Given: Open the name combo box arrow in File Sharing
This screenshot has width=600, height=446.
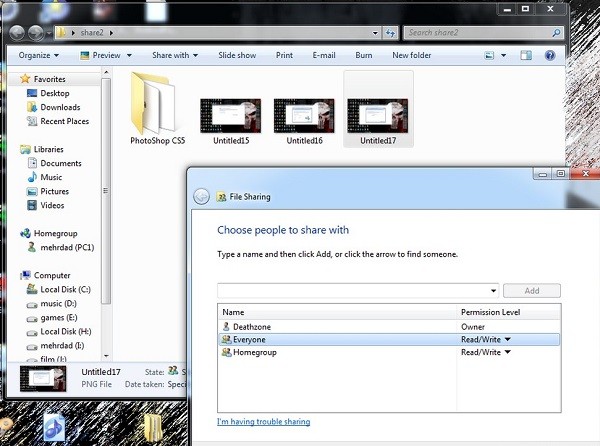Looking at the screenshot, I should pyautogui.click(x=493, y=291).
